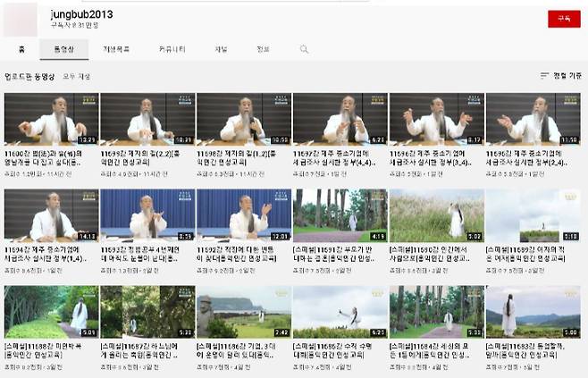Open the [스페셜]11583강 title link
The width and height of the screenshot is (588, 378).
point(525,350)
